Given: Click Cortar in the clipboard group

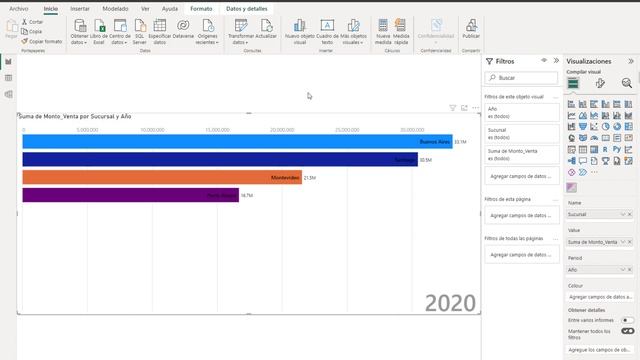Looking at the screenshot, I should point(32,22).
